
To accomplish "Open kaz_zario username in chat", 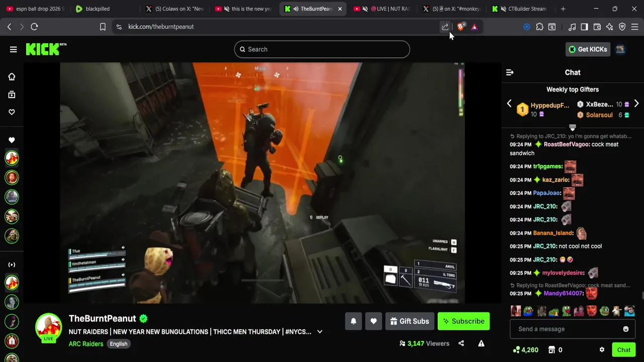I will 555,179.
